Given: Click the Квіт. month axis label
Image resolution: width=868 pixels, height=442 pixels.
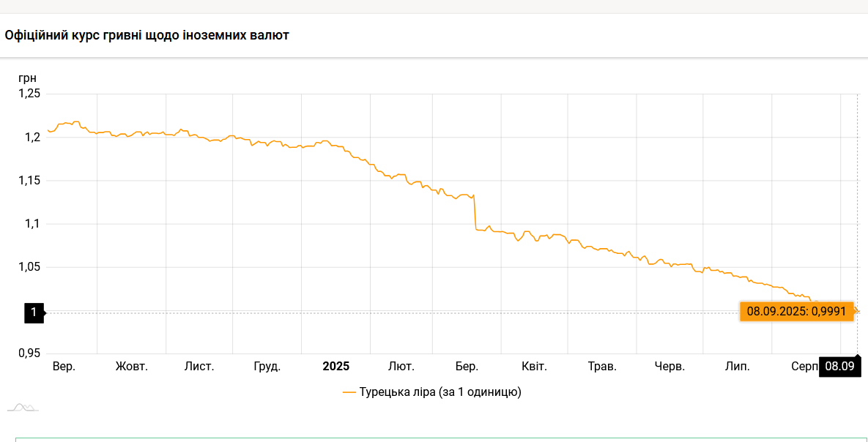Looking at the screenshot, I should (x=534, y=367).
